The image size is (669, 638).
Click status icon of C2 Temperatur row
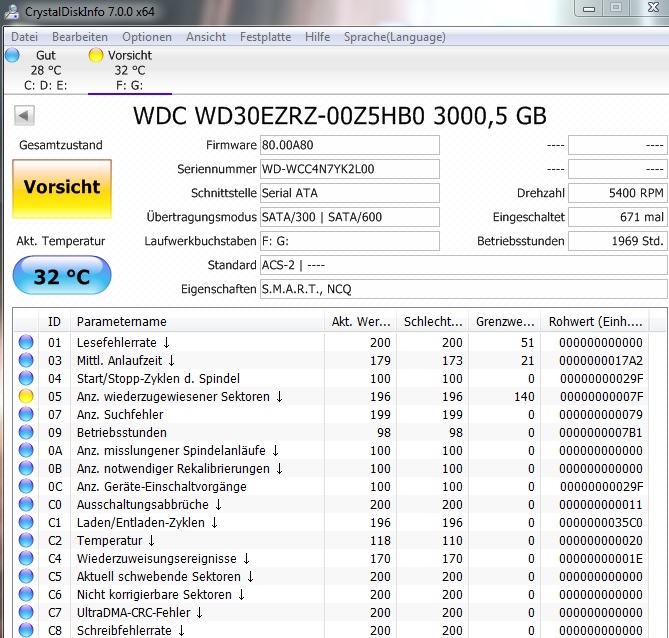(x=26, y=540)
